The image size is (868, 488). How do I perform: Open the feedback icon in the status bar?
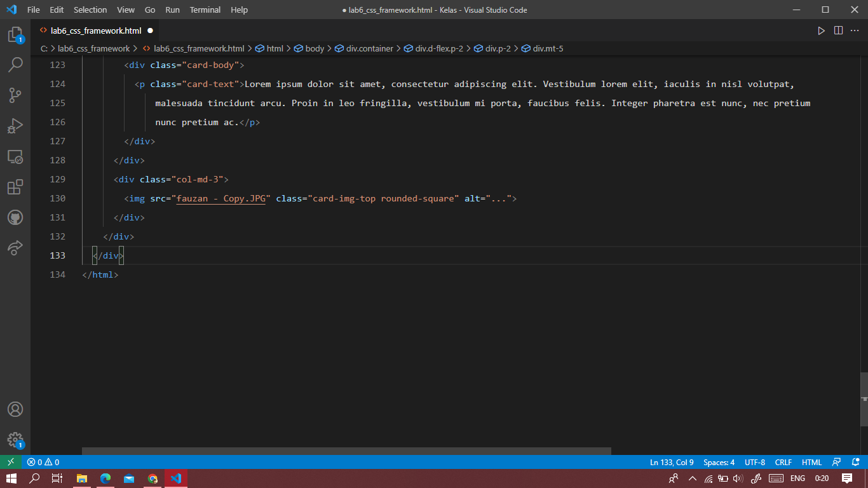[x=837, y=462]
